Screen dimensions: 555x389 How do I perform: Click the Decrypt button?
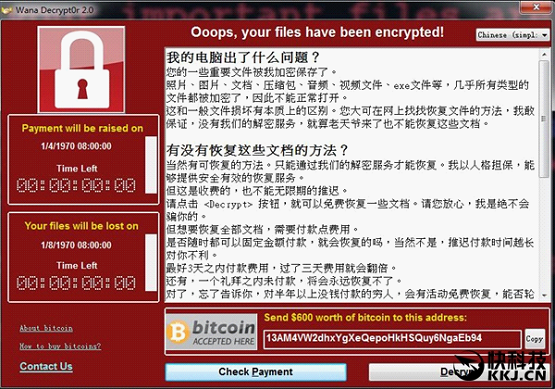(x=458, y=372)
